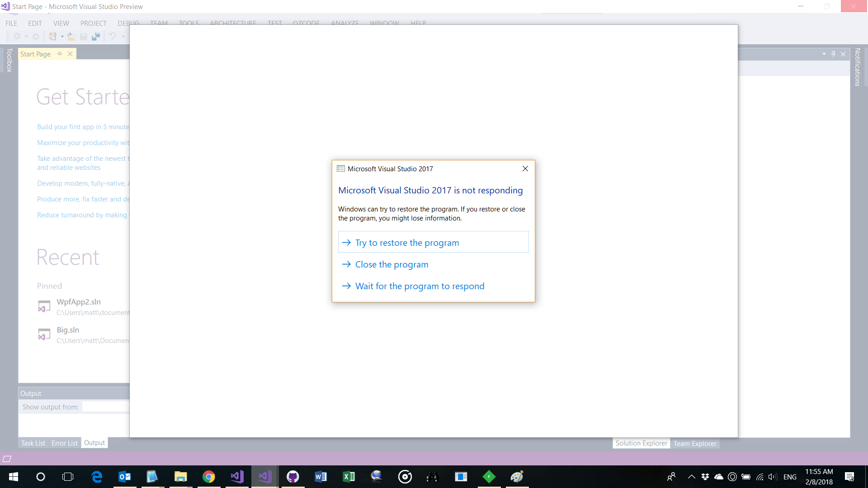Open GitHub Desktop from taskbar
This screenshot has height=488, width=868.
293,477
